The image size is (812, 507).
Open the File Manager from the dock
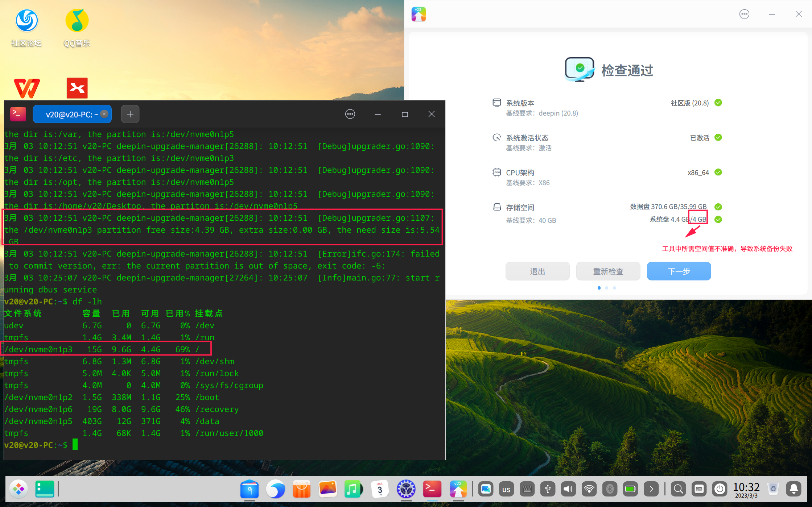click(x=249, y=489)
